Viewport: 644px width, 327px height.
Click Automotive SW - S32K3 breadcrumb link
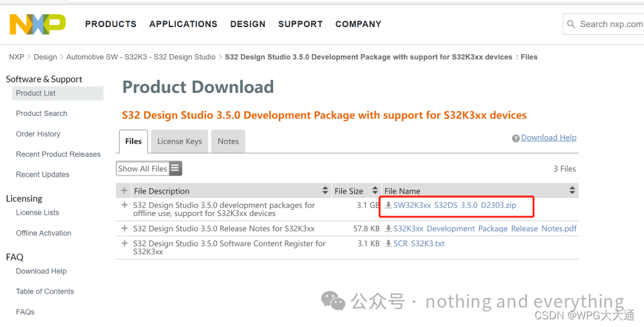coord(141,57)
